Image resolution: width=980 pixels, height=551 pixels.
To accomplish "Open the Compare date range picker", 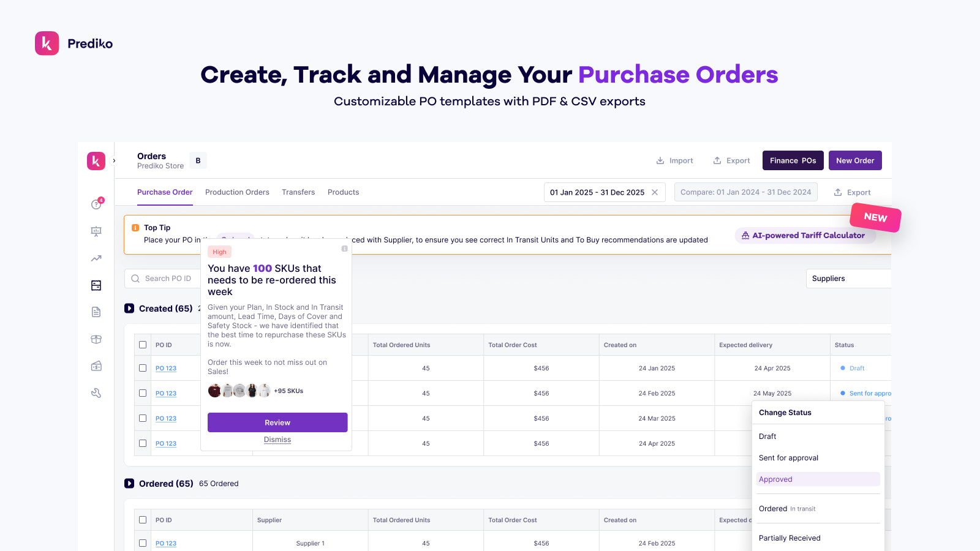I will pyautogui.click(x=745, y=192).
